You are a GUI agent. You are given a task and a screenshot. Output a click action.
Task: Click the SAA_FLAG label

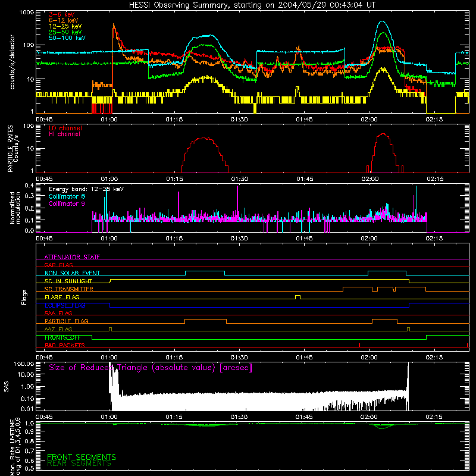58,313
